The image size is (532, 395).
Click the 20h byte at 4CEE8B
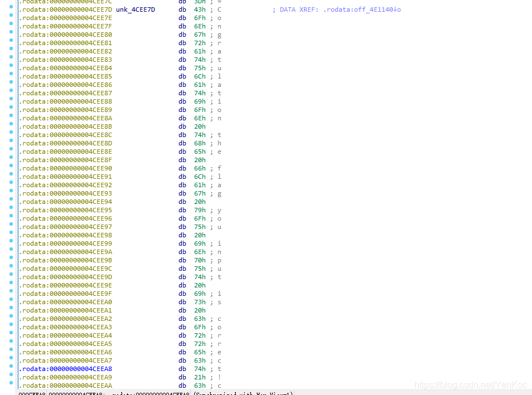coord(200,126)
